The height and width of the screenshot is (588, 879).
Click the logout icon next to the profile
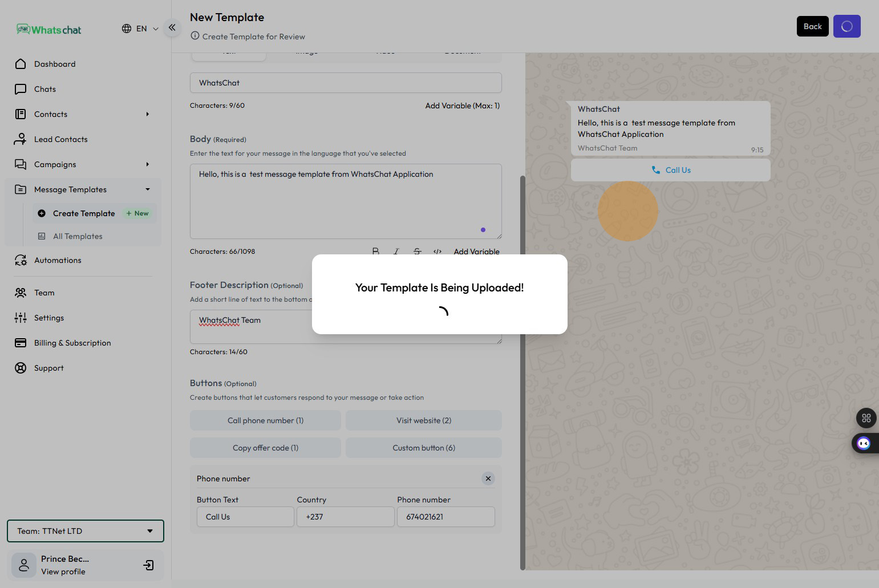148,565
